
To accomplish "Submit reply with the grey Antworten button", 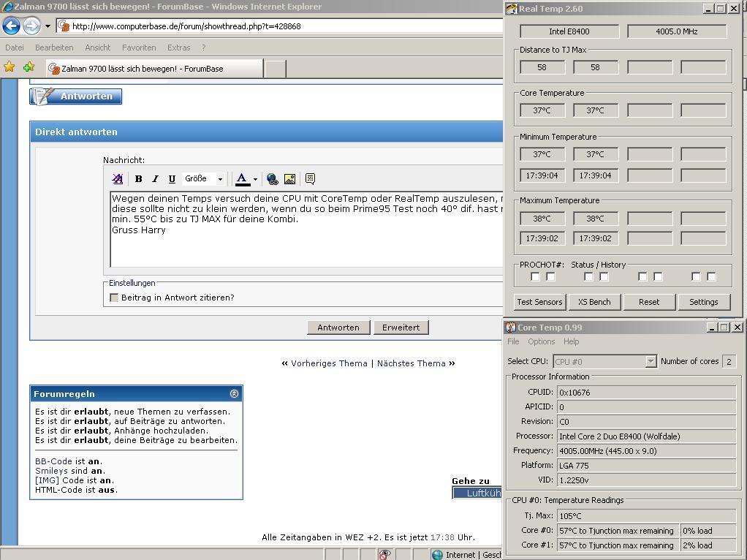I will tap(338, 328).
